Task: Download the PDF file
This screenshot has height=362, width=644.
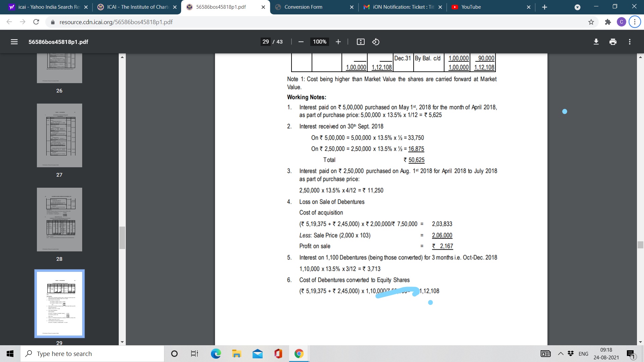Action: tap(596, 42)
